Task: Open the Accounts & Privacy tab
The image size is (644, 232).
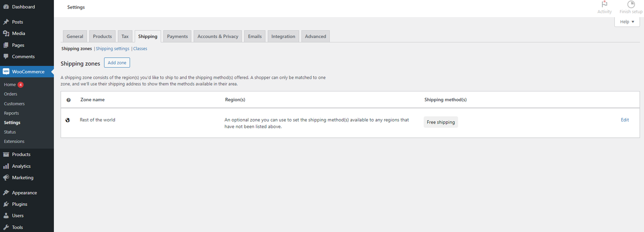Action: (x=218, y=36)
